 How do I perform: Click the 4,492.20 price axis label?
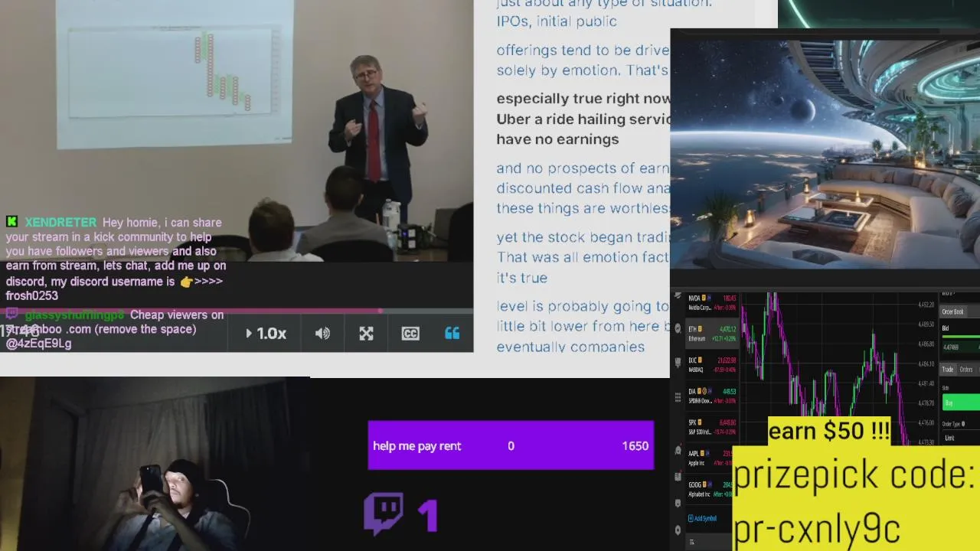point(926,305)
